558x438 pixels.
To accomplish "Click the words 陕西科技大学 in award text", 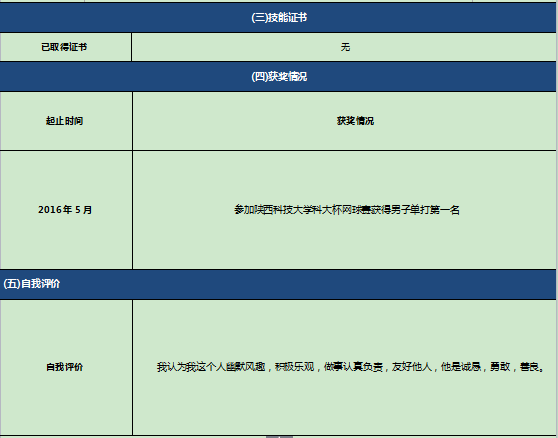I will click(x=283, y=210).
